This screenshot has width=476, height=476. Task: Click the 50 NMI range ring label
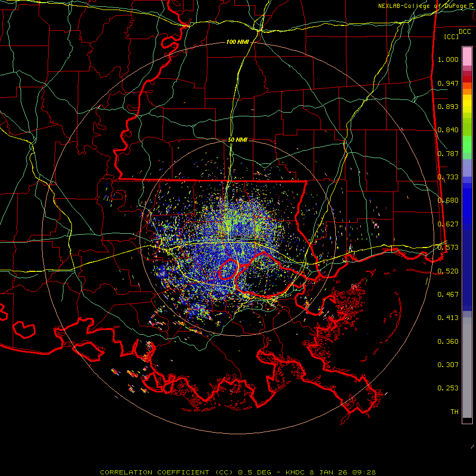click(237, 140)
